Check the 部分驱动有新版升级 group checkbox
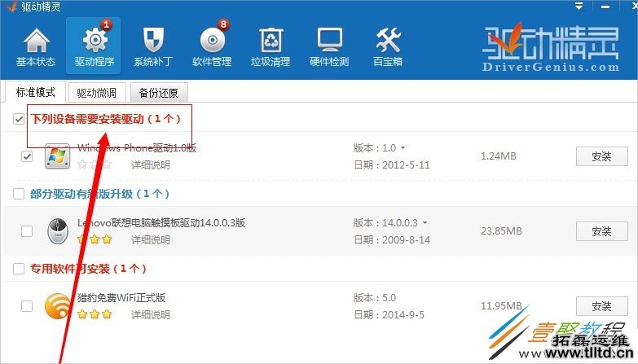The width and height of the screenshot is (638, 364). coord(19,194)
